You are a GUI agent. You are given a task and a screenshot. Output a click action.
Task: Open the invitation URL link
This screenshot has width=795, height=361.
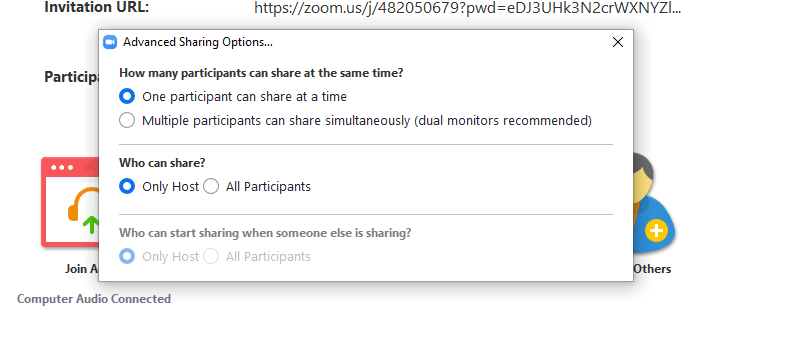tap(467, 8)
